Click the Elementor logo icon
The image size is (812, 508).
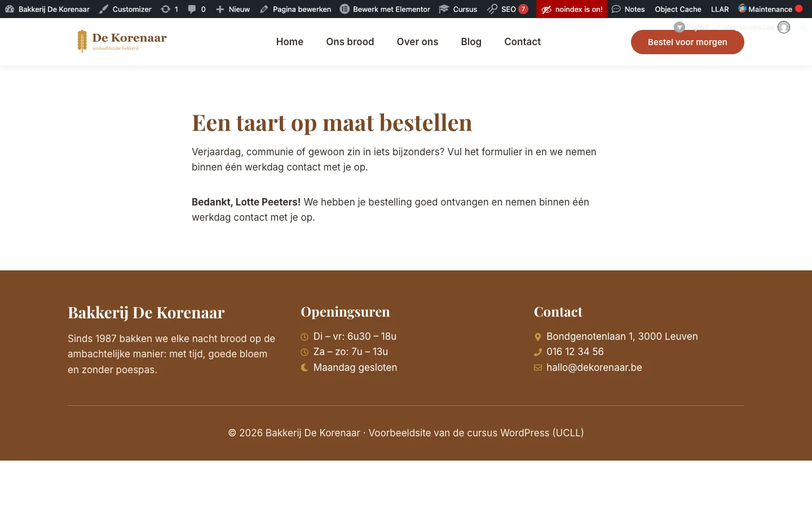[345, 9]
